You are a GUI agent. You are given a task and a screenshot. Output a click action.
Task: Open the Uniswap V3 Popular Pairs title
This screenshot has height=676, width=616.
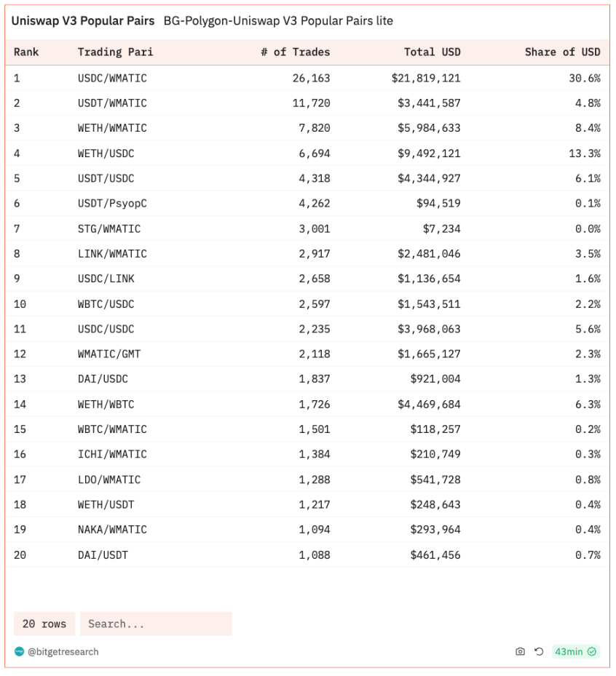click(x=82, y=21)
